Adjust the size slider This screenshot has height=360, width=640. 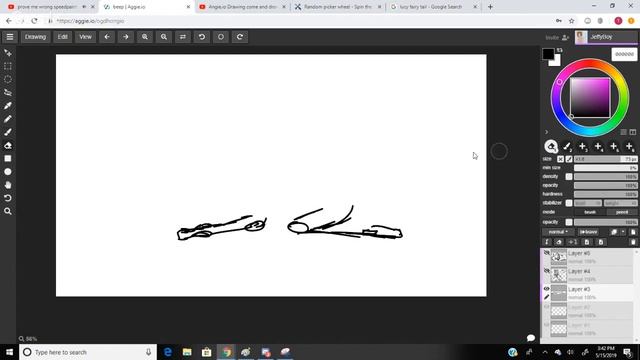(606, 159)
